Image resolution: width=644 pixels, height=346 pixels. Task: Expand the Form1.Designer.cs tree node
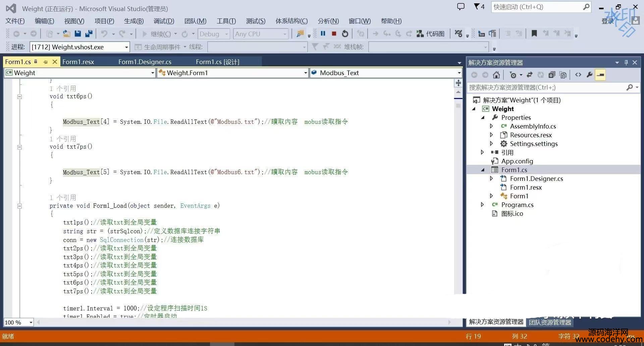click(x=491, y=179)
